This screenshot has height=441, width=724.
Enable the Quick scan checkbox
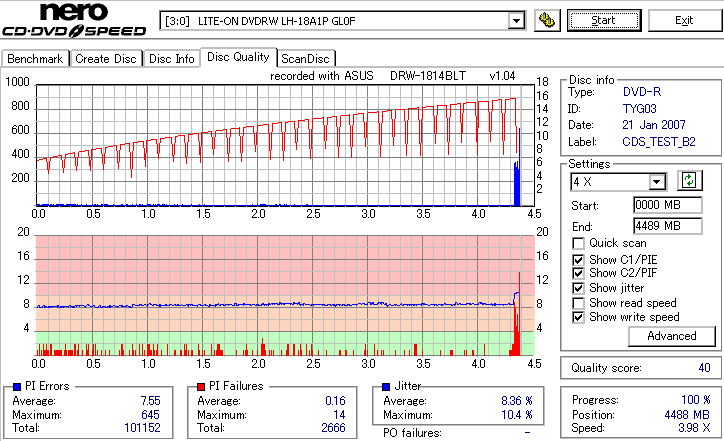pyautogui.click(x=578, y=243)
